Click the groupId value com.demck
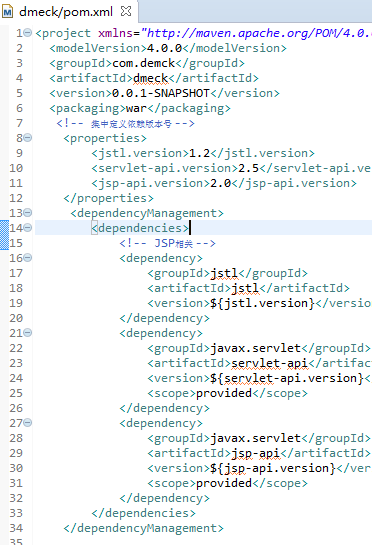372x545 pixels. coord(144,63)
